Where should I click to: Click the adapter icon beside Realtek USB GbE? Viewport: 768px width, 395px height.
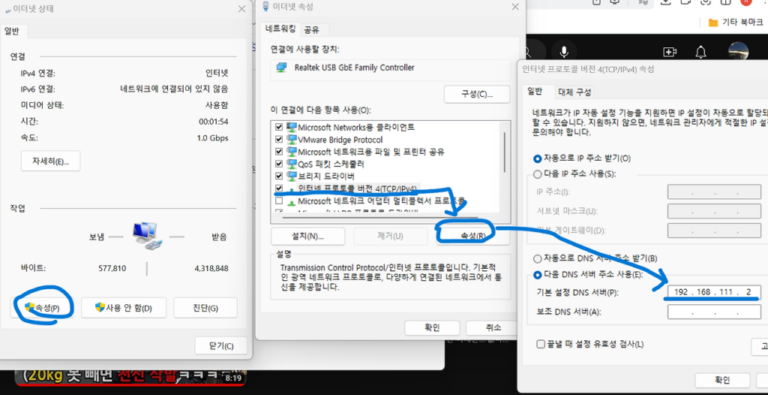click(x=281, y=68)
